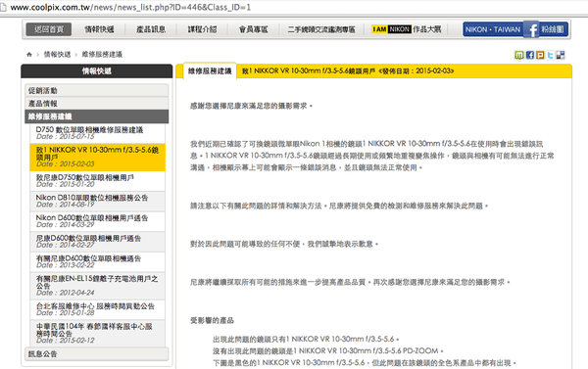Click the home icon in the breadcrumb
Image resolution: width=588 pixels, height=369 pixels.
29,54
